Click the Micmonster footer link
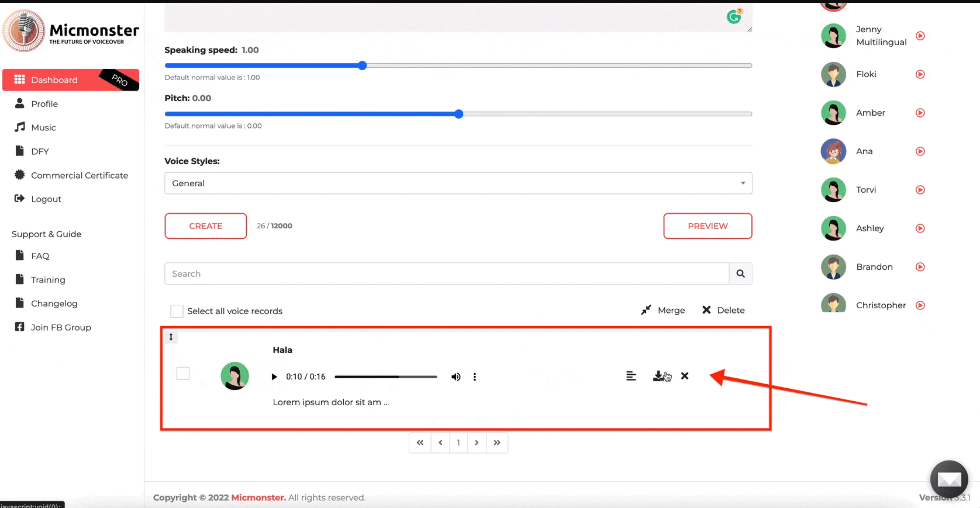980x508 pixels. (258, 497)
